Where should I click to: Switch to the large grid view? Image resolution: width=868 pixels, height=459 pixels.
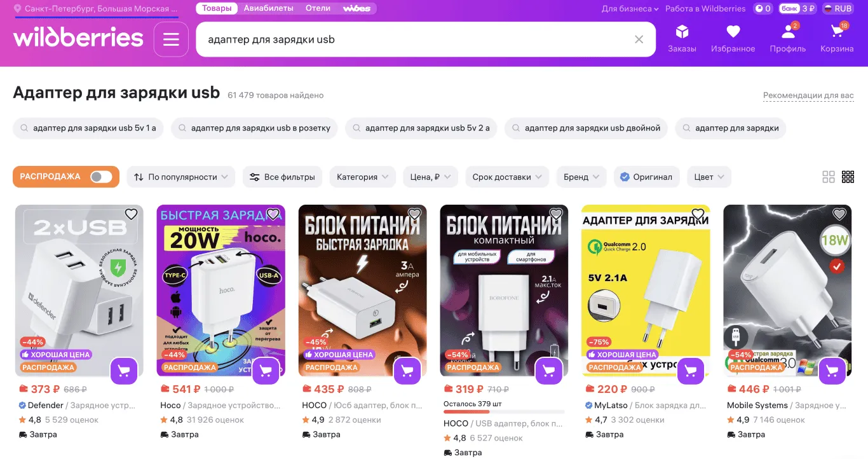(829, 177)
